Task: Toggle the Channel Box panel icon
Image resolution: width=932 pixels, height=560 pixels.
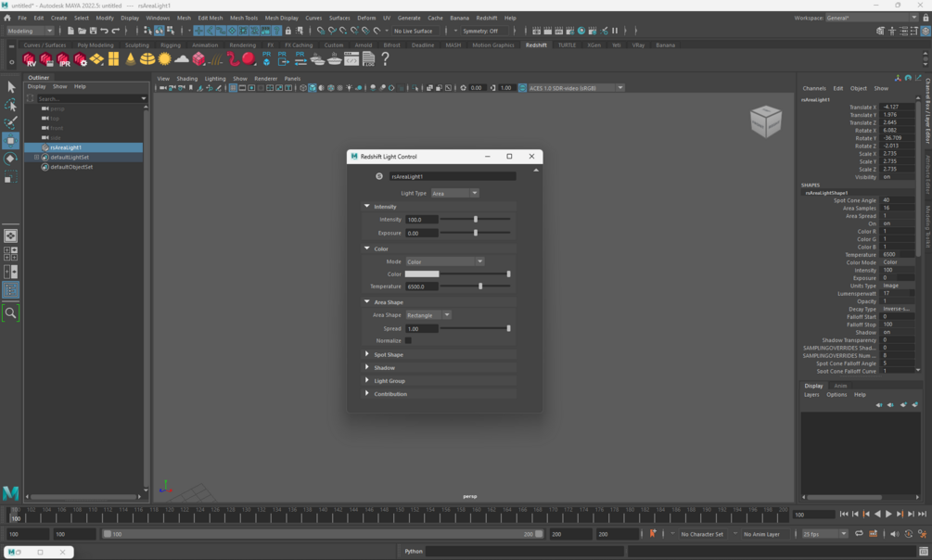Action: click(x=926, y=31)
